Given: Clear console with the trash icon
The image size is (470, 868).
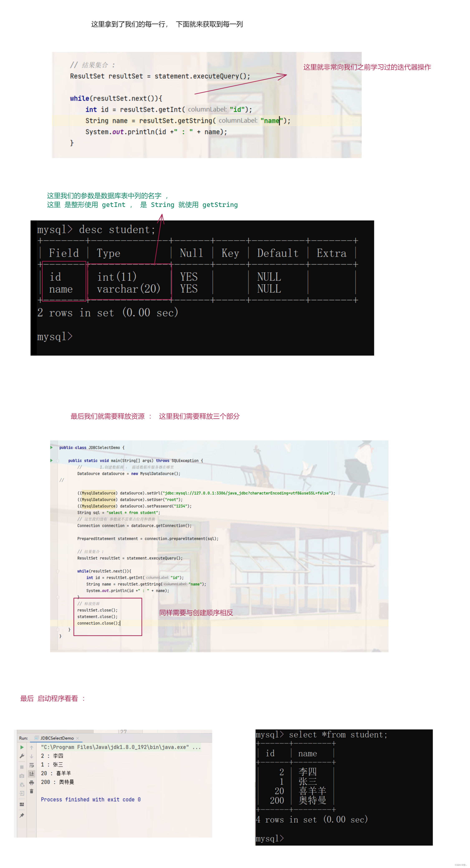Looking at the screenshot, I should (x=32, y=791).
